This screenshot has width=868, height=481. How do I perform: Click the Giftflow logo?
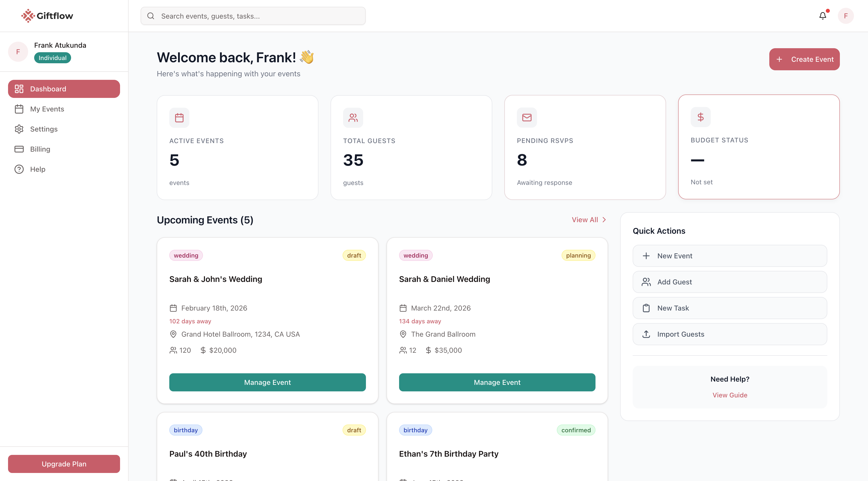[47, 16]
